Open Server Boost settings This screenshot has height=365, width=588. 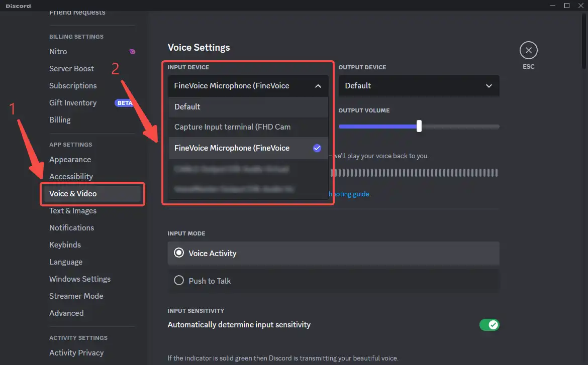click(71, 69)
